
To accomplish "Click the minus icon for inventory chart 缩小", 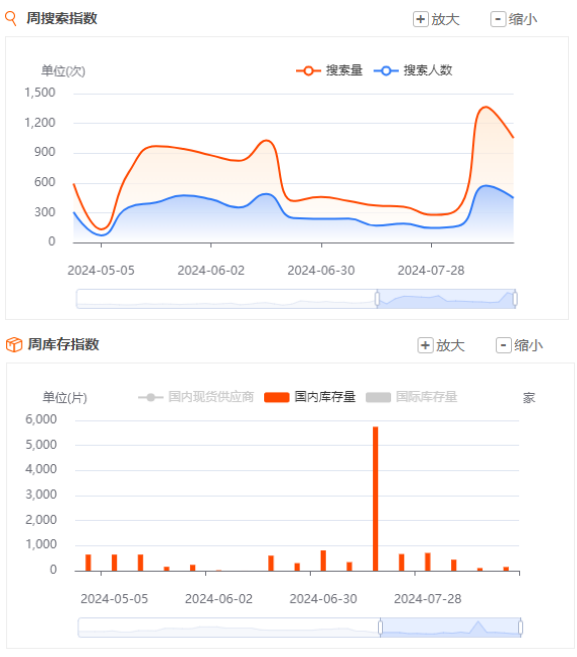I will [503, 345].
